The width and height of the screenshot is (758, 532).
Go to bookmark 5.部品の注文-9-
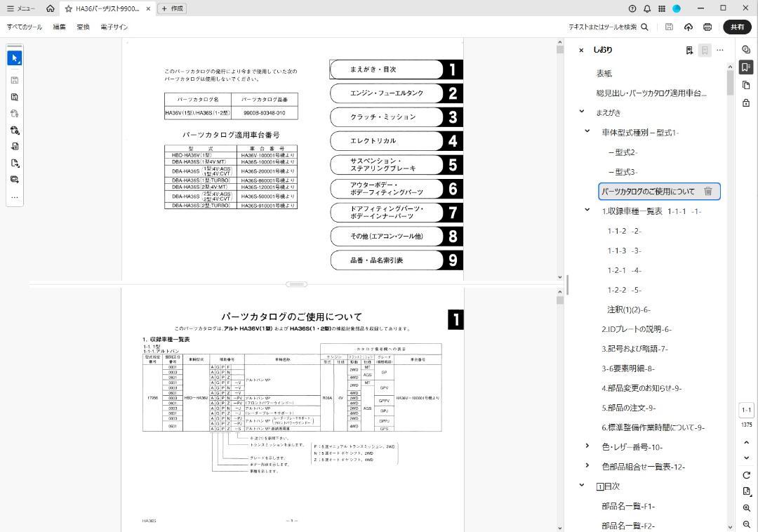point(628,408)
